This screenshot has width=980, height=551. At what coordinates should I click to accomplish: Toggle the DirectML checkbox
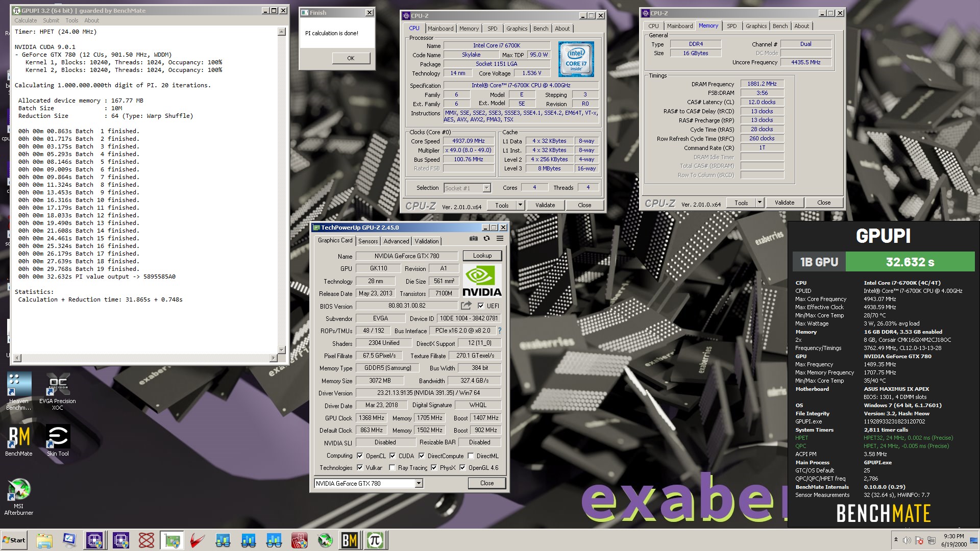[471, 456]
